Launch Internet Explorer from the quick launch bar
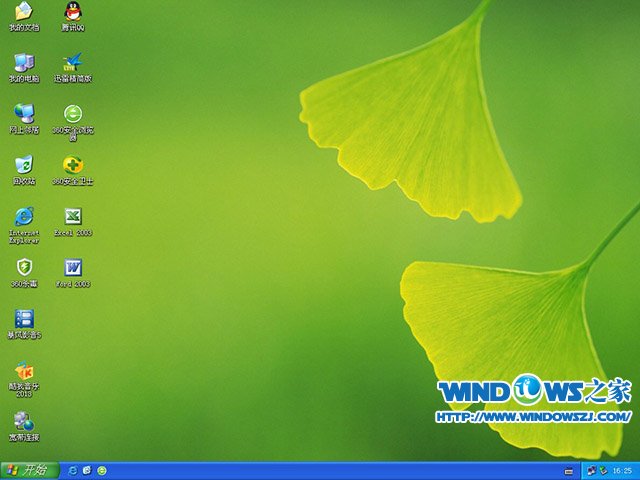The height and width of the screenshot is (480, 640). (x=72, y=470)
